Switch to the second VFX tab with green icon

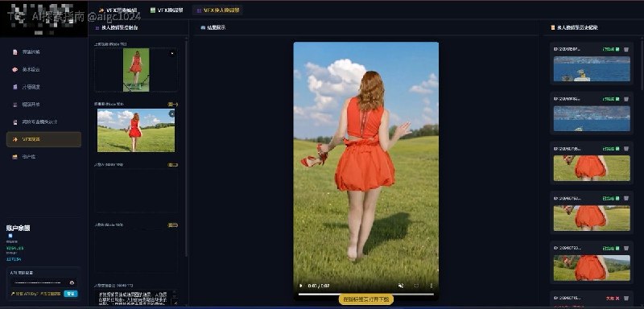point(167,10)
